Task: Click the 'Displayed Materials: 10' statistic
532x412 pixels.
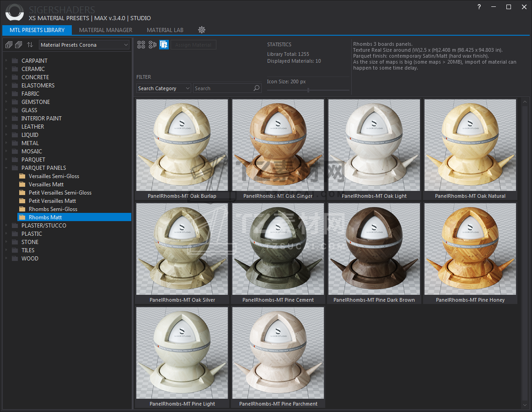Action: 294,61
